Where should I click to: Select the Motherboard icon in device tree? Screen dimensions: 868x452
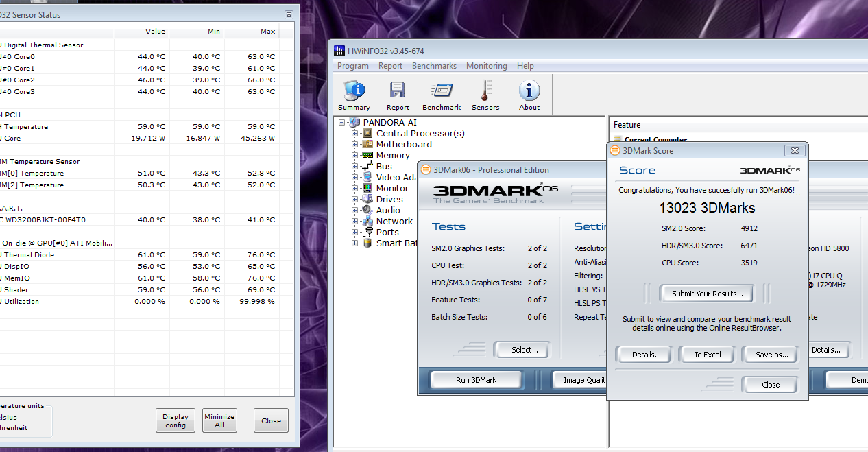click(x=367, y=144)
